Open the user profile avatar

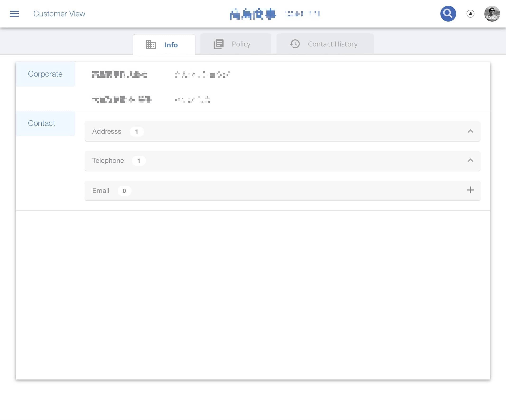[x=492, y=14]
